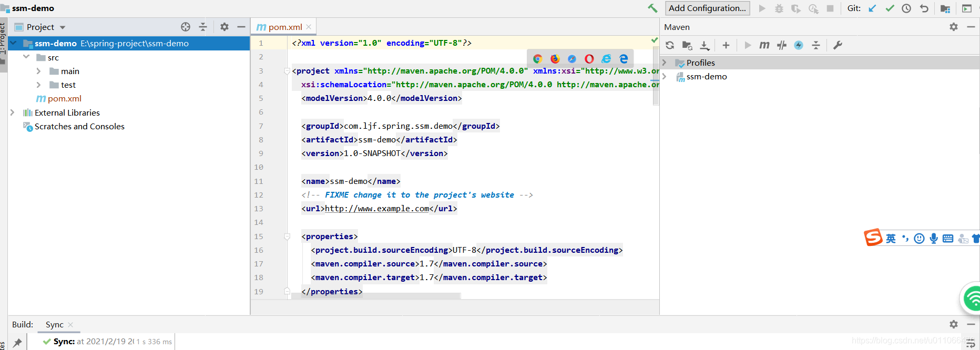Image resolution: width=980 pixels, height=350 pixels.
Task: Click Git Rollback undo arrow
Action: pyautogui.click(x=924, y=8)
